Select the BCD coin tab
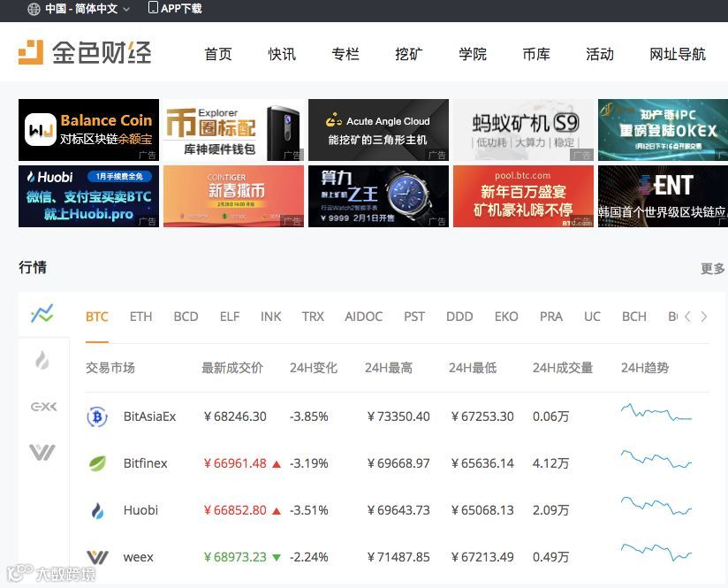728x588 pixels. pos(186,317)
